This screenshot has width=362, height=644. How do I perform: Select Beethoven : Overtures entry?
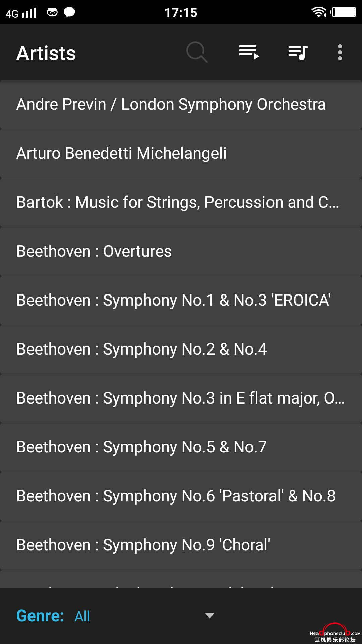[x=181, y=252]
